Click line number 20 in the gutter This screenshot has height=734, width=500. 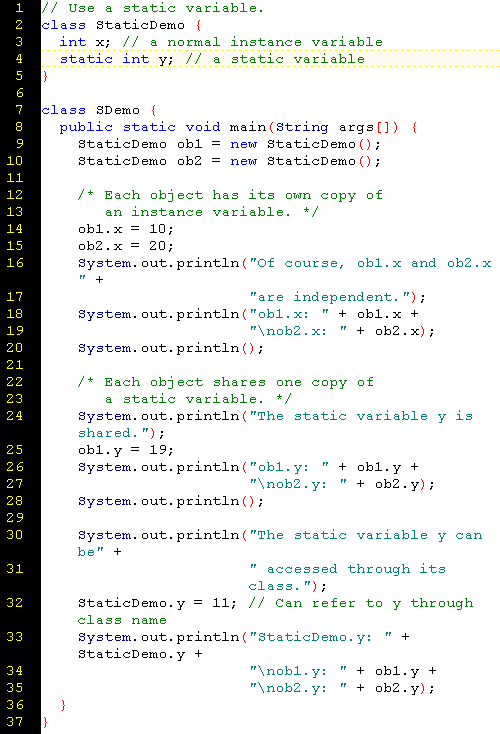pyautogui.click(x=15, y=348)
